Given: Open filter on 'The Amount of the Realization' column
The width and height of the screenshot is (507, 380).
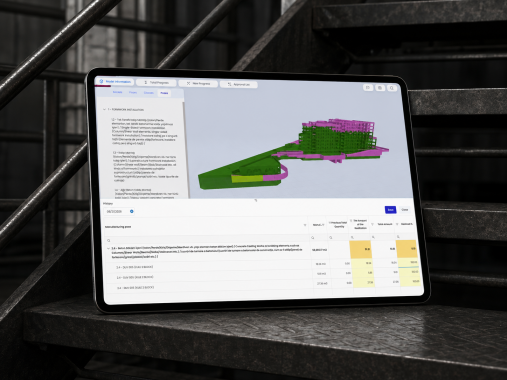Looking at the screenshot, I should [x=351, y=220].
